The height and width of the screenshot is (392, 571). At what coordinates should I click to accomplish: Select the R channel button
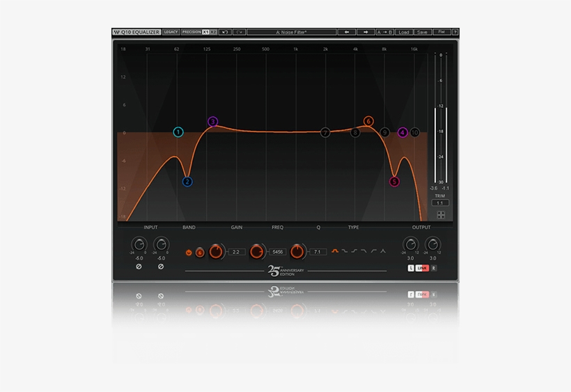point(433,268)
